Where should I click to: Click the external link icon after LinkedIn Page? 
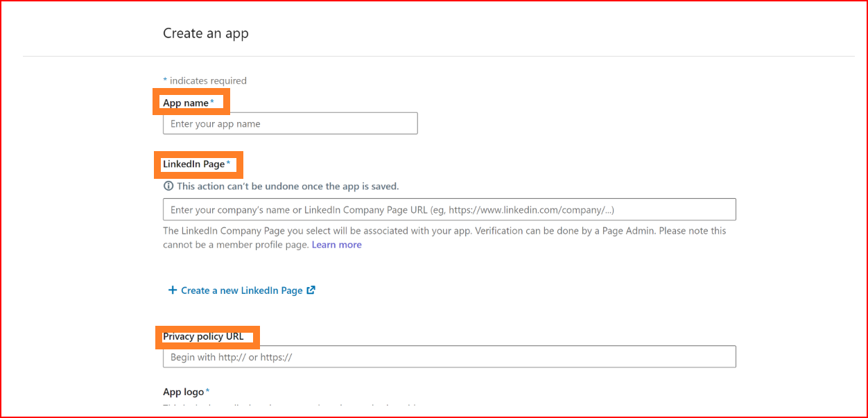[311, 290]
